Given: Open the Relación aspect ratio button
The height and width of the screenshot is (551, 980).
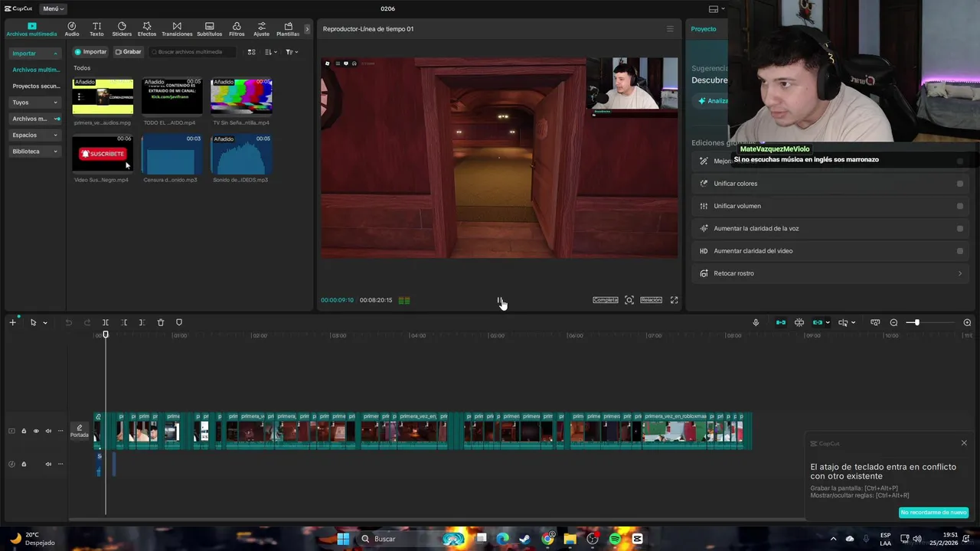Looking at the screenshot, I should [651, 300].
